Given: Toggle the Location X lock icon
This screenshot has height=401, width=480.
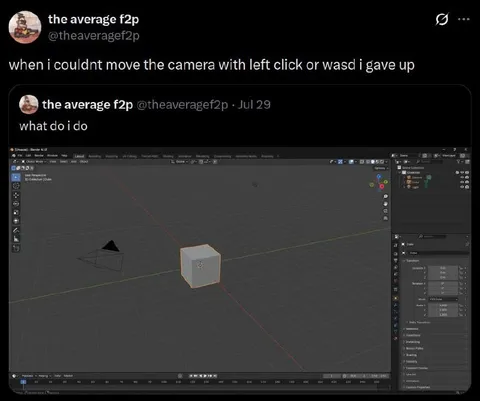Looking at the screenshot, I should coord(462,268).
